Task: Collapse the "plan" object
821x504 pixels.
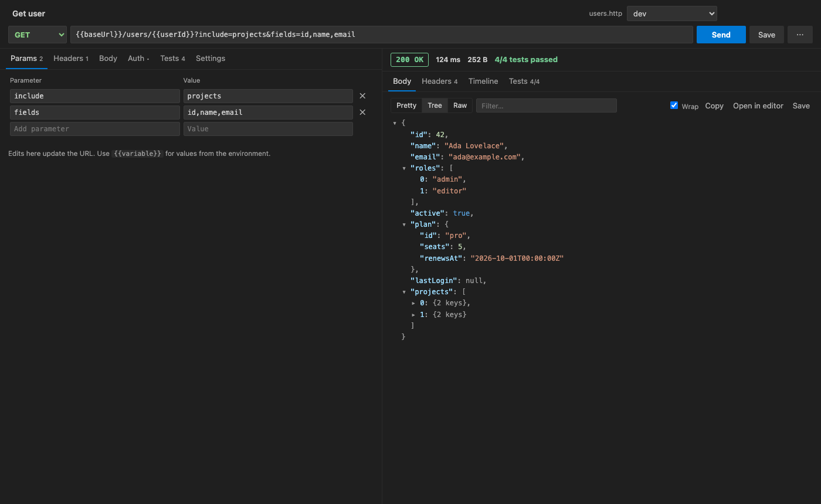Action: coord(404,224)
